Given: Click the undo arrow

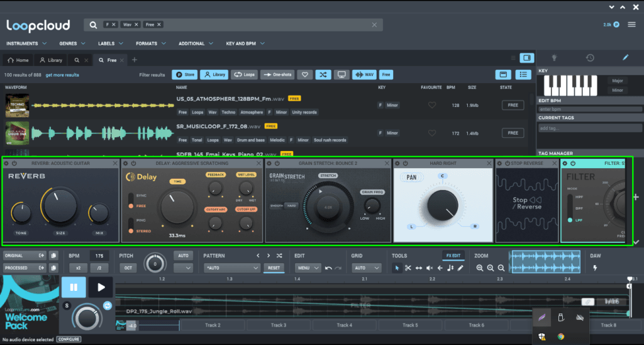Looking at the screenshot, I should click(x=328, y=268).
